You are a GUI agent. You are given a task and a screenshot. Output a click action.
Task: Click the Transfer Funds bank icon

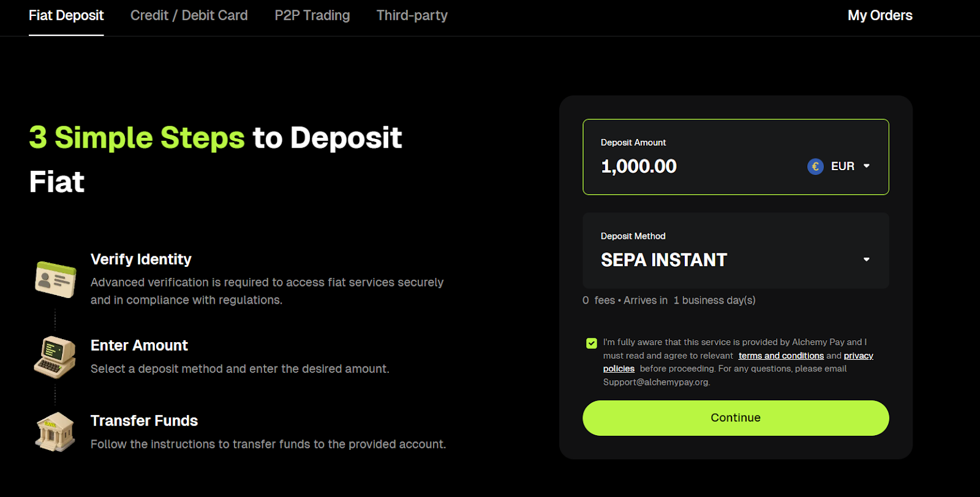point(55,432)
